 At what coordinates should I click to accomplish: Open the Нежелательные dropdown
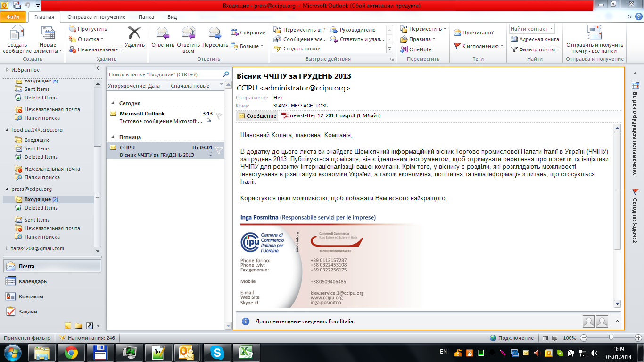tap(95, 49)
